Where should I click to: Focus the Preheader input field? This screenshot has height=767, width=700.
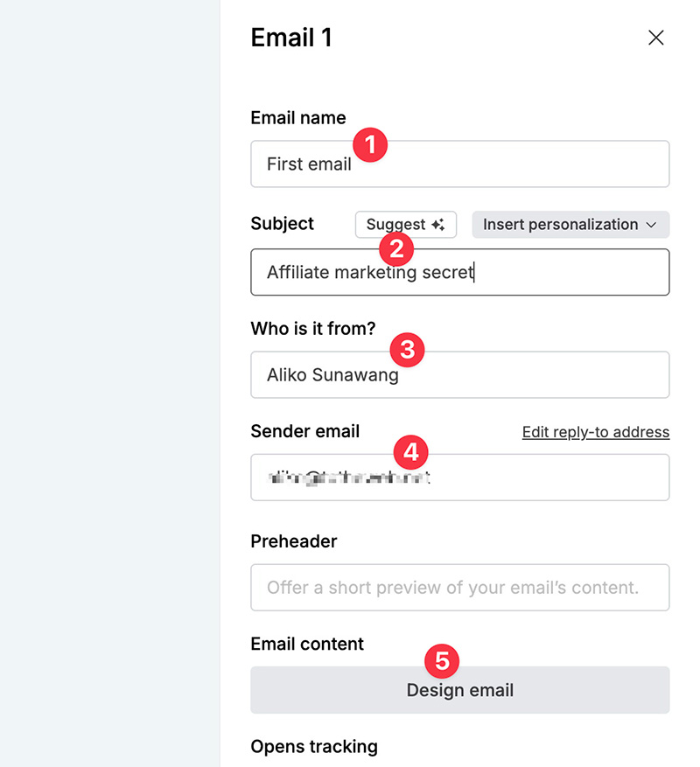click(459, 588)
